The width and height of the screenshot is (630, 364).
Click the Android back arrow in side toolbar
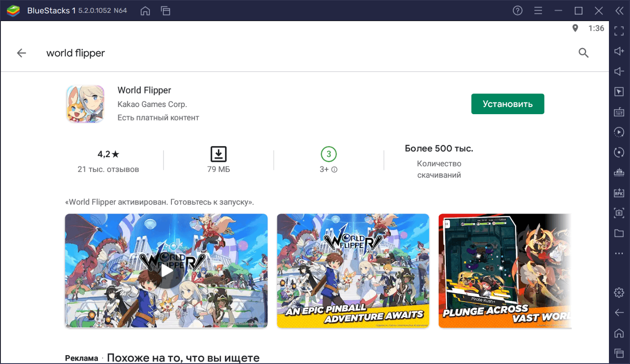coord(619,313)
